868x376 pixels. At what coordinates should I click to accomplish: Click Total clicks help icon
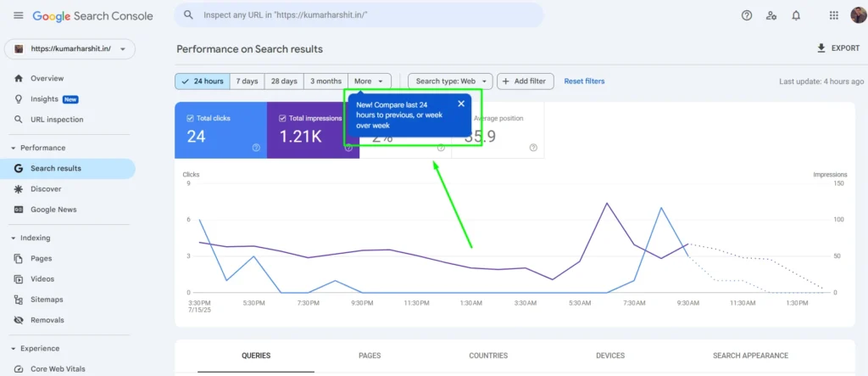256,148
